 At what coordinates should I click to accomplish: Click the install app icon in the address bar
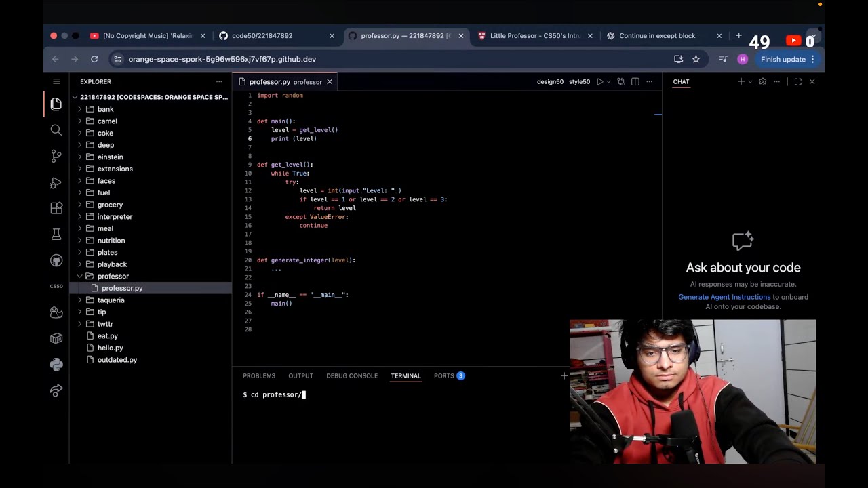pyautogui.click(x=678, y=59)
